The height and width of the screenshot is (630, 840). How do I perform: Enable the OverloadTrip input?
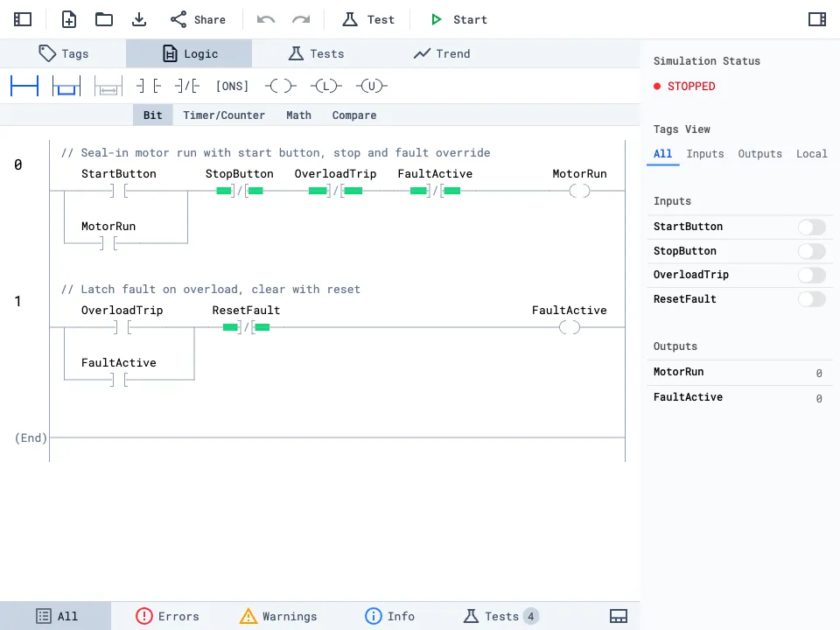point(811,276)
